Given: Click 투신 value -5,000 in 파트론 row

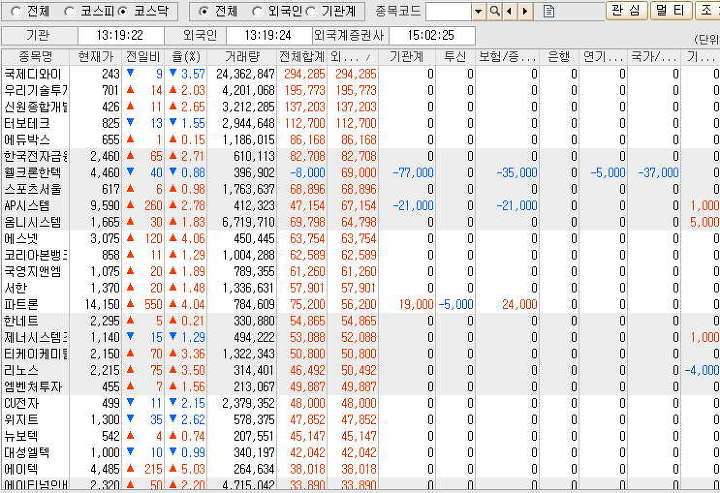Looking at the screenshot, I should [x=456, y=304].
